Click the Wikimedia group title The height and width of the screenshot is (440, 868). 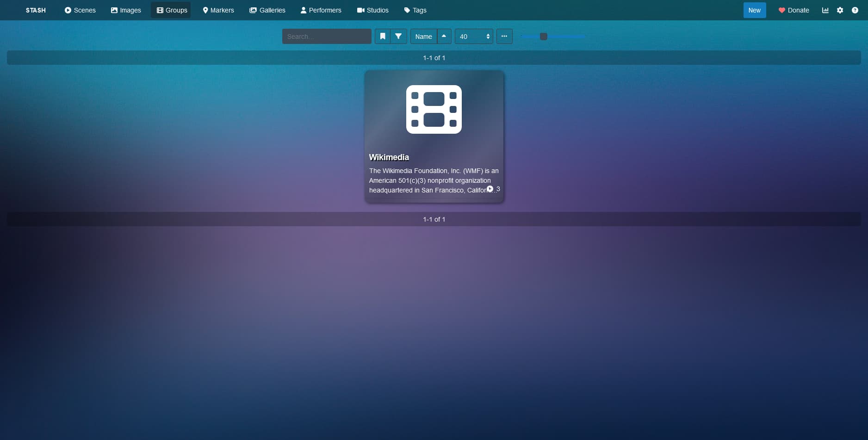click(389, 157)
